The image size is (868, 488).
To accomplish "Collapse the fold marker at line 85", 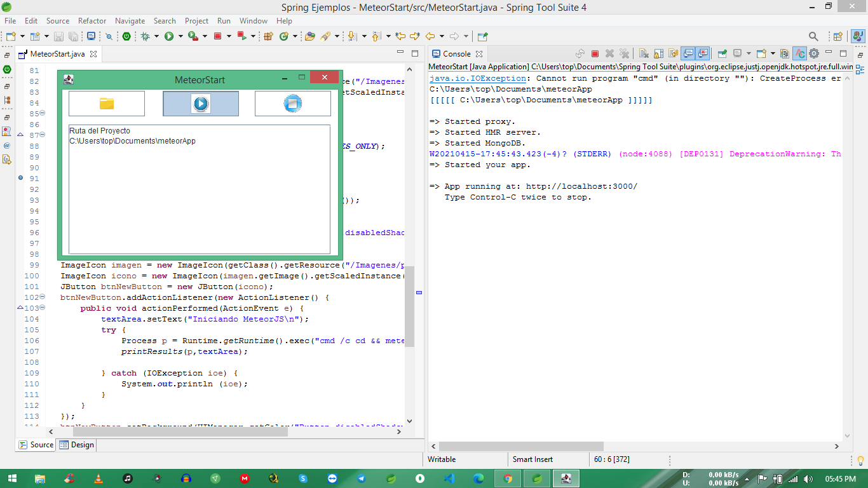I will (x=43, y=114).
